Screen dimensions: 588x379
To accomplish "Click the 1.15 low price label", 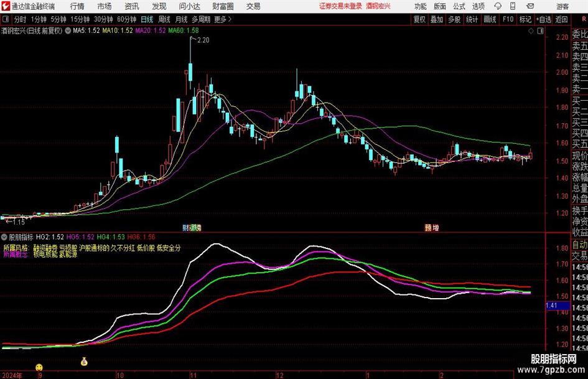I will (19, 222).
